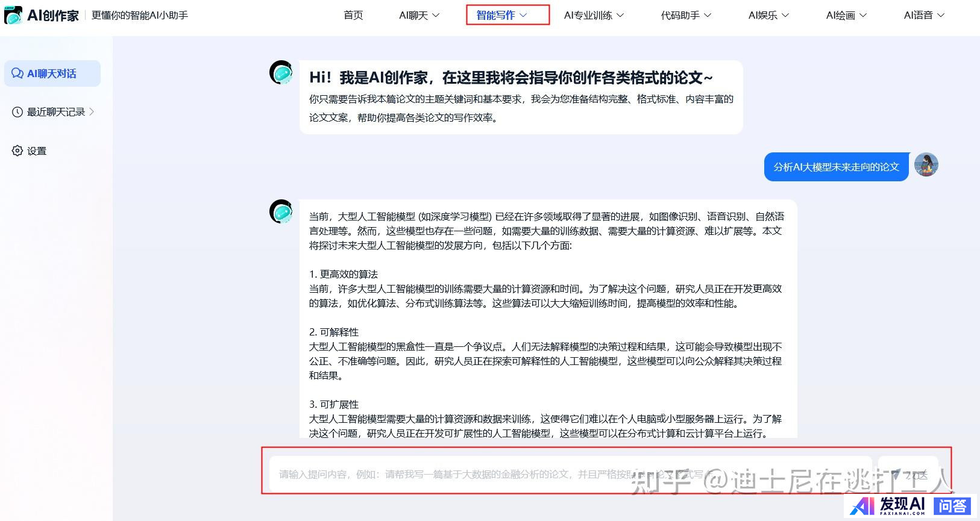Image resolution: width=980 pixels, height=521 pixels.
Task: Click the 问答 button at bottom right
Action: tap(953, 506)
